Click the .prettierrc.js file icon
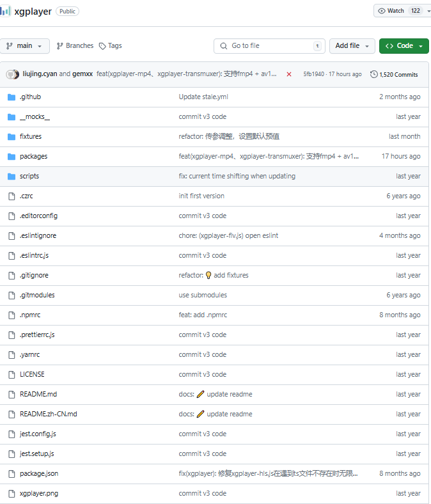Viewport: 431px width, 504px height. click(12, 335)
